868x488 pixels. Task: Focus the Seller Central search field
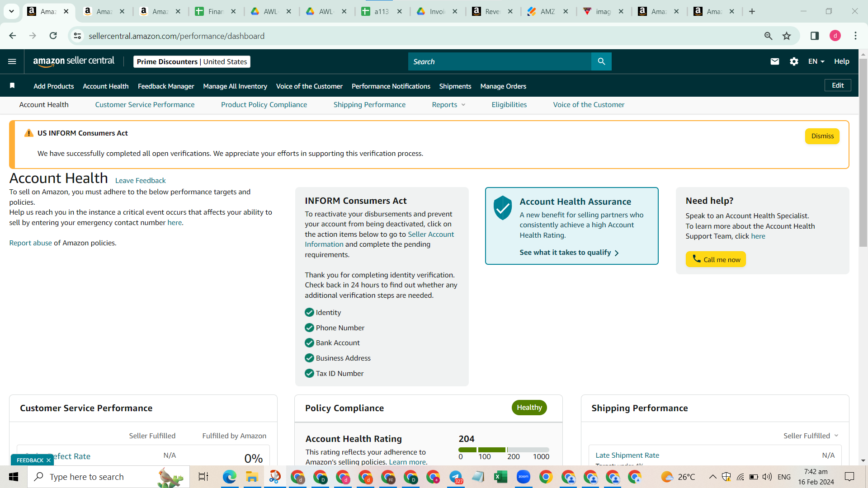500,61
